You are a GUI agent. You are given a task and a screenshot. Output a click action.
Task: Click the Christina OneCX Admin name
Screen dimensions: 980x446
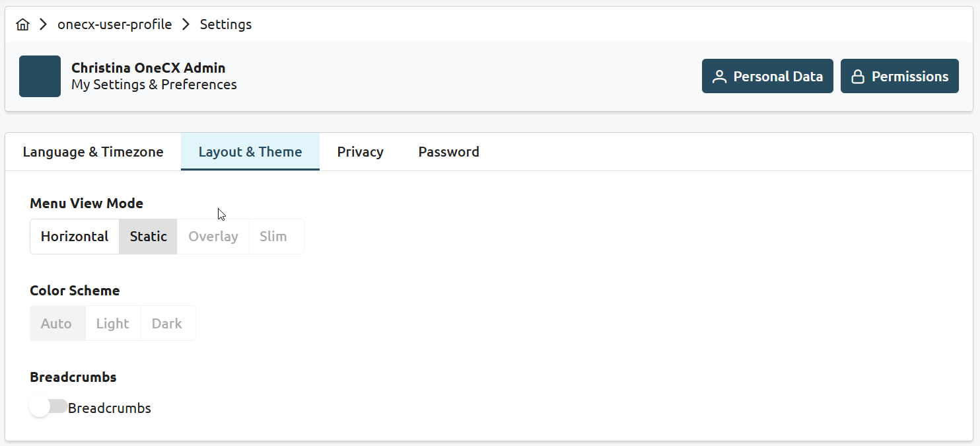pos(149,68)
